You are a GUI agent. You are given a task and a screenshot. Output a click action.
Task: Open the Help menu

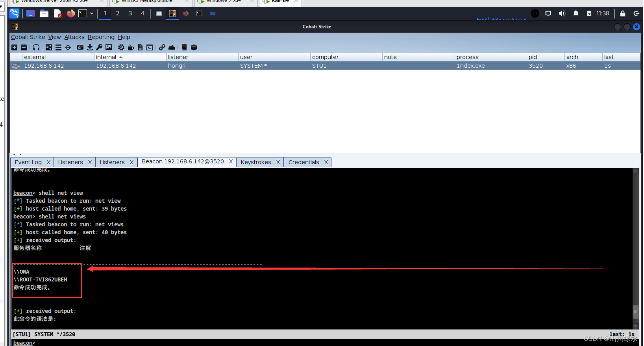pos(124,37)
